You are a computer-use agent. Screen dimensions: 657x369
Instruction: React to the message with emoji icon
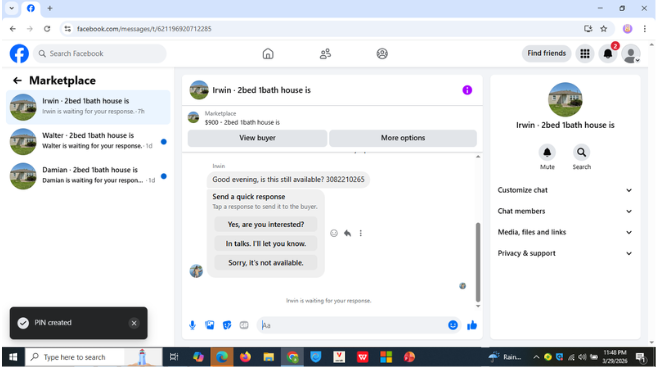[x=334, y=233]
